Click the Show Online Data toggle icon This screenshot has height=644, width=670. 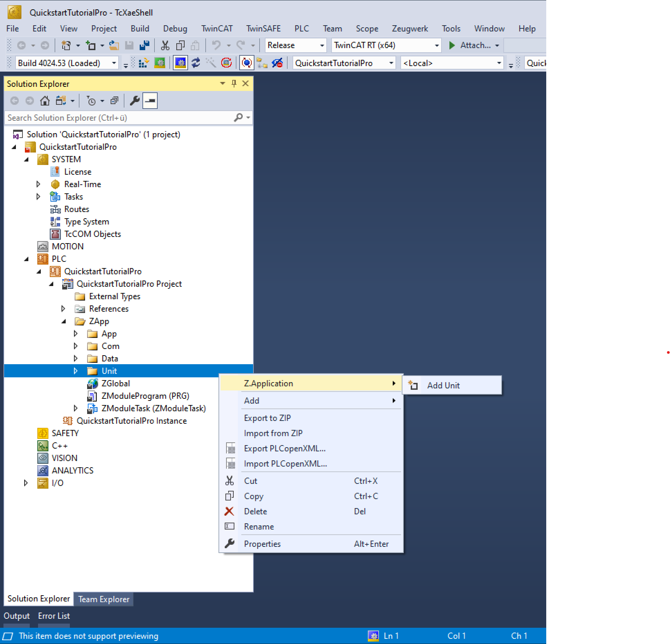(246, 63)
